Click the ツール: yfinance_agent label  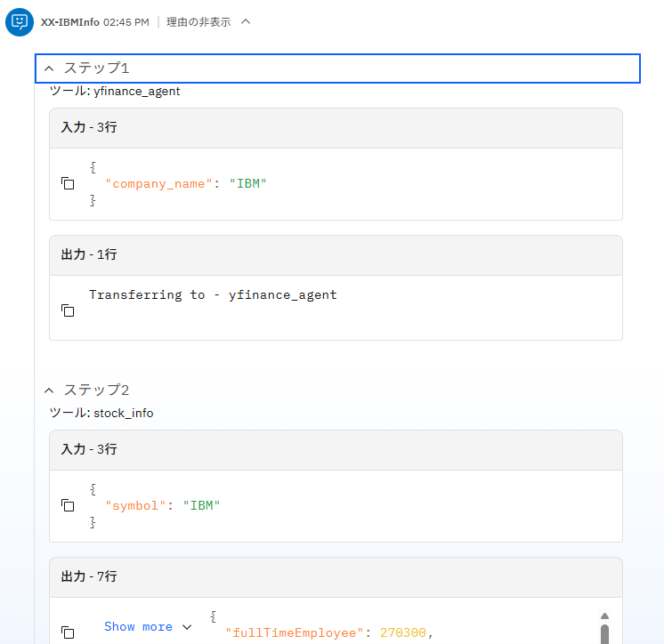pyautogui.click(x=114, y=91)
